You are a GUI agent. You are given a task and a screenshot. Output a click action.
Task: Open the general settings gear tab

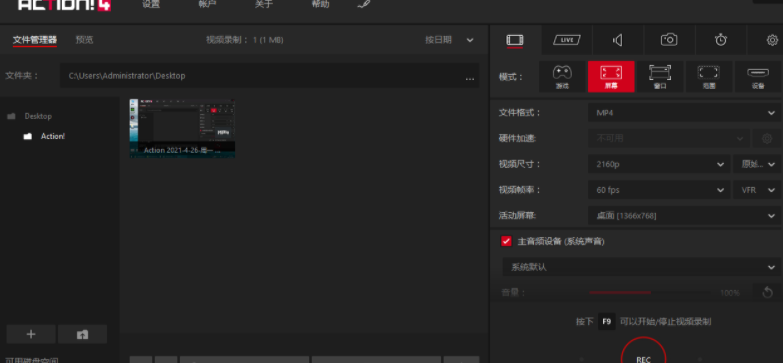[x=772, y=40]
